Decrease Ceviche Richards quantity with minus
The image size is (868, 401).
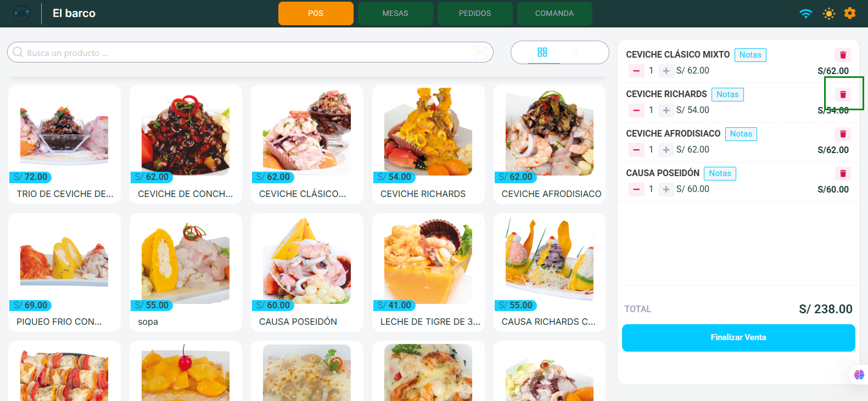click(636, 110)
